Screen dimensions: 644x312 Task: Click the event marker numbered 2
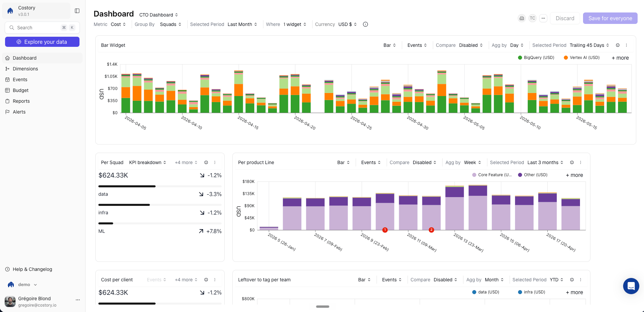point(431,230)
